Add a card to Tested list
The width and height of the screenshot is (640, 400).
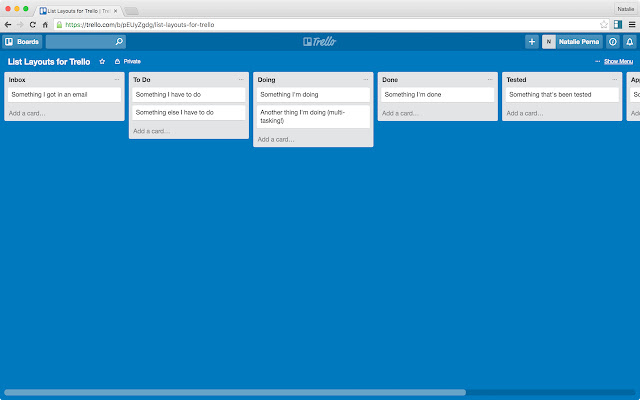(525, 113)
